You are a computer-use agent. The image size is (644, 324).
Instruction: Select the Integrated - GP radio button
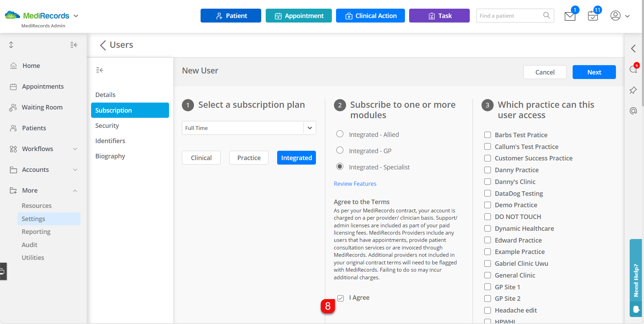click(339, 150)
